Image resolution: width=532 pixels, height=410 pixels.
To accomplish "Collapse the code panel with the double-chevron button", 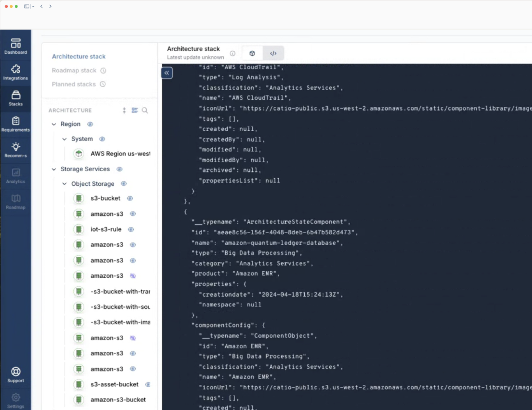I will 166,73.
